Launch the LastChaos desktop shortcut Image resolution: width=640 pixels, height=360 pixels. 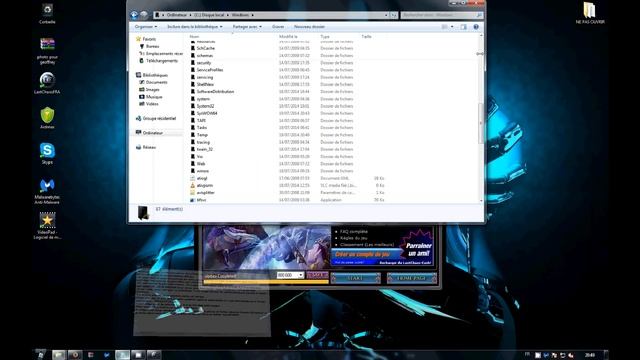[x=47, y=83]
